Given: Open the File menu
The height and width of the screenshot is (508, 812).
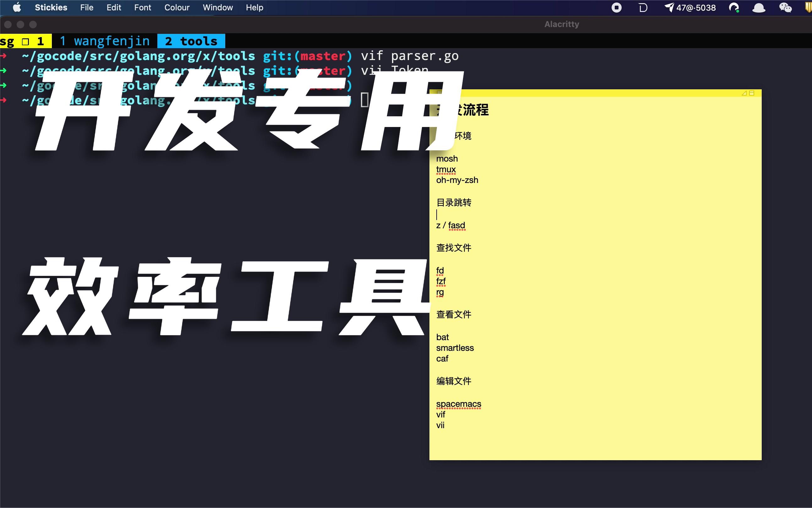Looking at the screenshot, I should [x=87, y=8].
